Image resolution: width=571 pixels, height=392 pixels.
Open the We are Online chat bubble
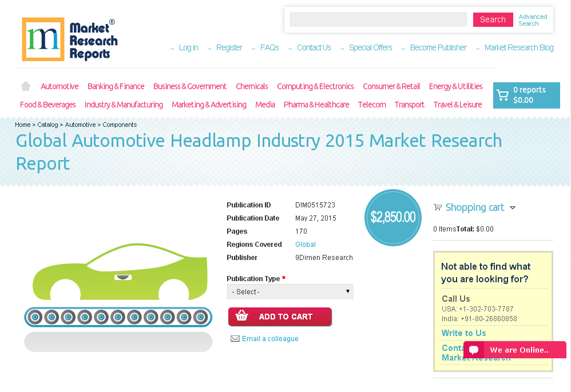514,350
